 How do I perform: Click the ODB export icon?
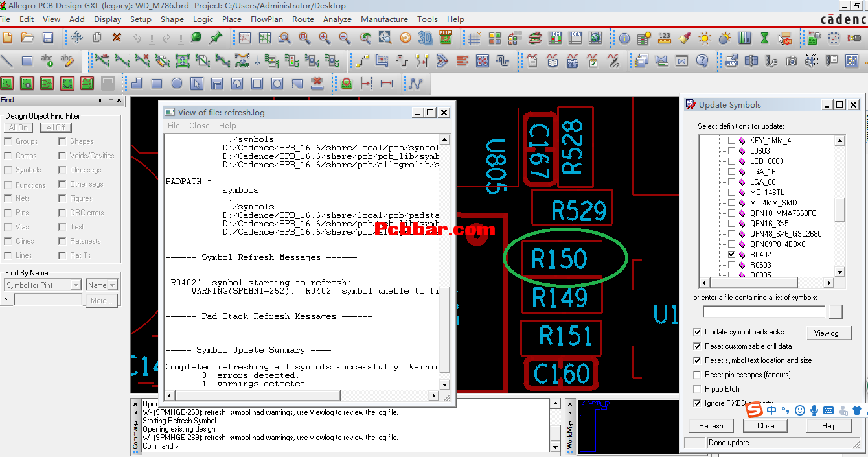[731, 61]
